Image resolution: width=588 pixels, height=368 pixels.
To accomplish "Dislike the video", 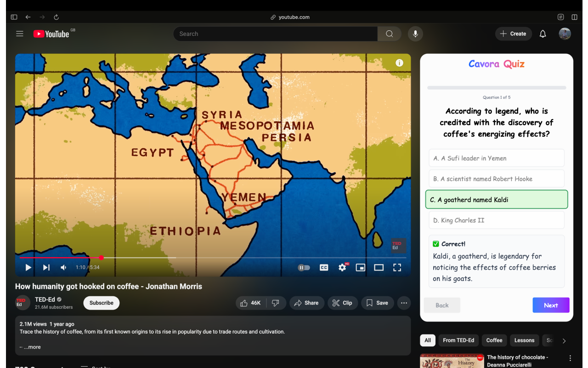I will [276, 303].
